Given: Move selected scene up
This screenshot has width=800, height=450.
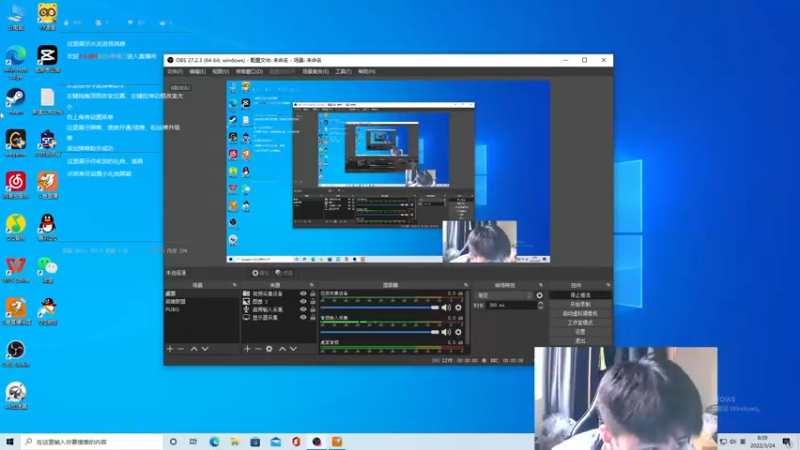Looking at the screenshot, I should (x=194, y=349).
